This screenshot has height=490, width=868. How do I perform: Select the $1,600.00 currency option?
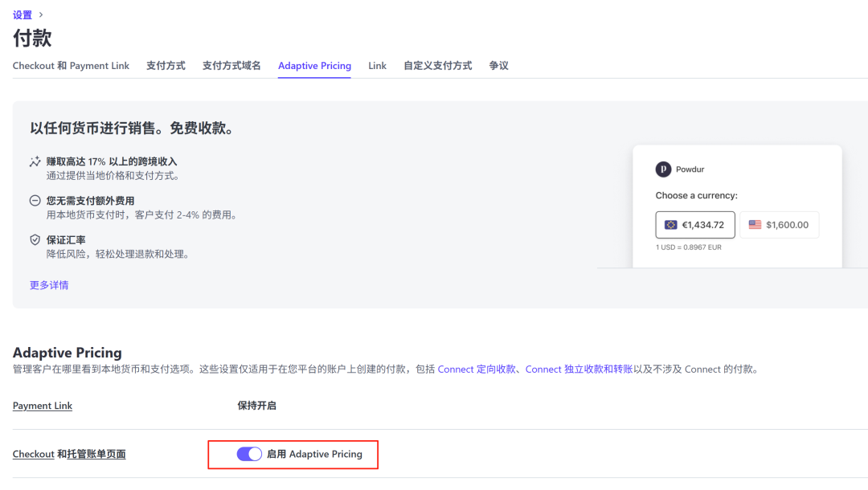pyautogui.click(x=779, y=224)
